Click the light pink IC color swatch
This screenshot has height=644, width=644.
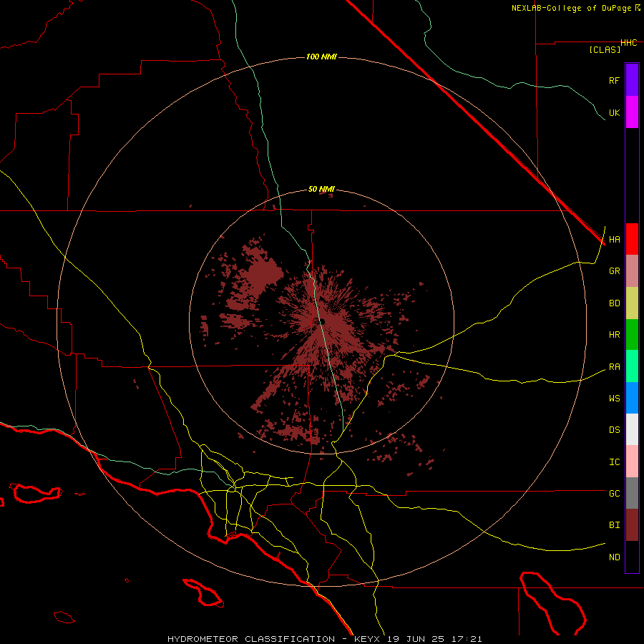[632, 462]
